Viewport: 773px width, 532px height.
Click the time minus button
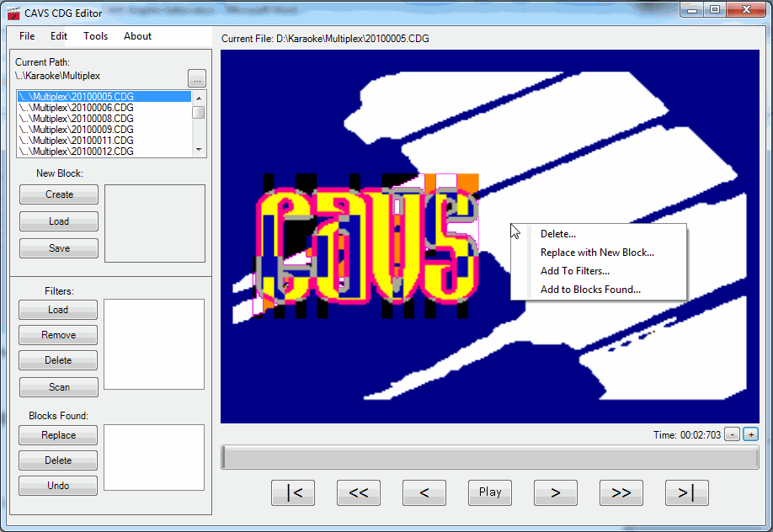coord(733,434)
